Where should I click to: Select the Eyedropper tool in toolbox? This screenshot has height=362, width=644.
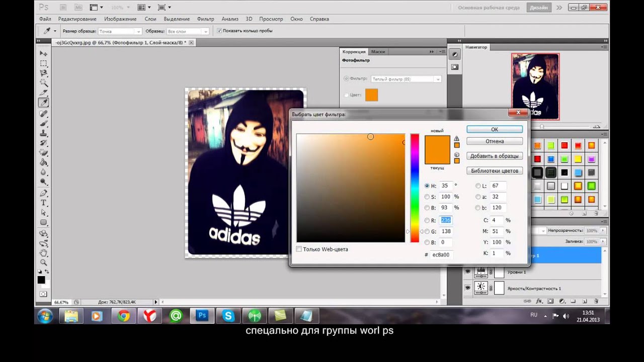[44, 103]
